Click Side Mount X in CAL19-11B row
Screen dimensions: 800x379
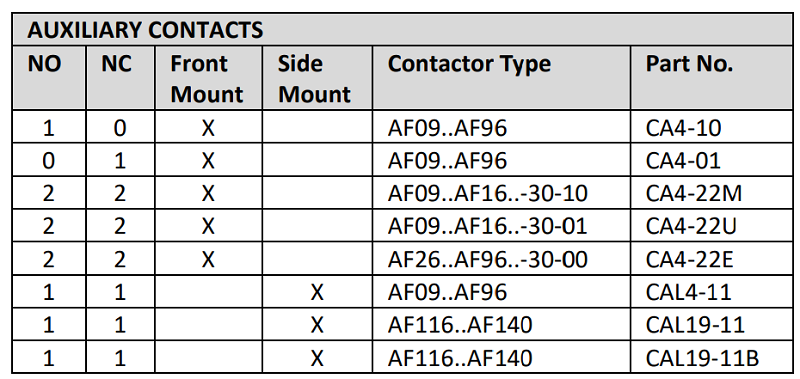(317, 359)
